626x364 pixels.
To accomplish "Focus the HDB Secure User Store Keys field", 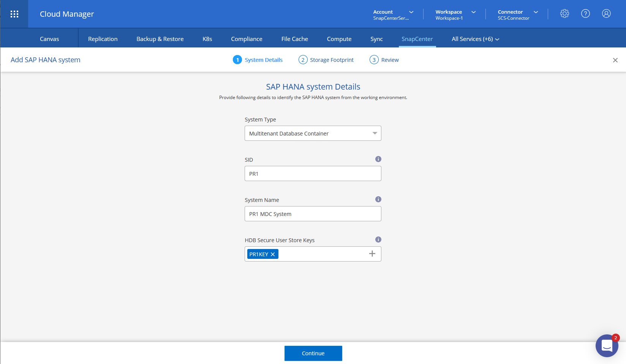I will (x=313, y=254).
